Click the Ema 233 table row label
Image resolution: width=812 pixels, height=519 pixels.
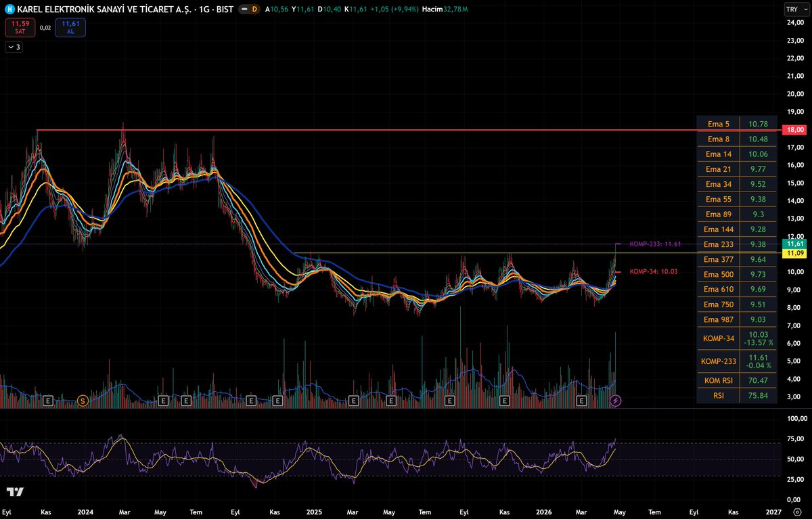718,244
